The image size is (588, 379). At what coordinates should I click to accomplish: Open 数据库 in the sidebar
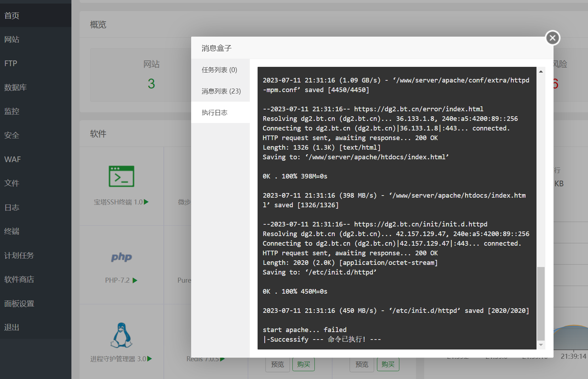pos(36,87)
